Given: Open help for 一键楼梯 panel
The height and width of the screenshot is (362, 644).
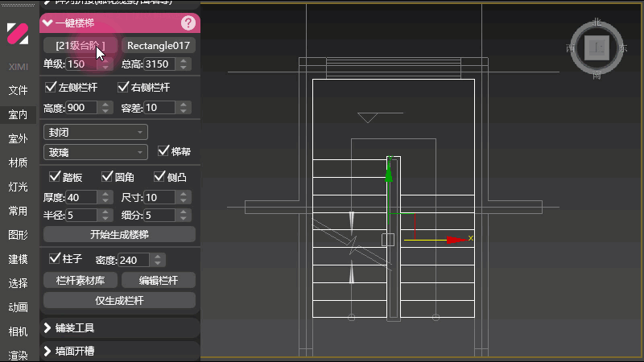Looking at the screenshot, I should click(188, 23).
